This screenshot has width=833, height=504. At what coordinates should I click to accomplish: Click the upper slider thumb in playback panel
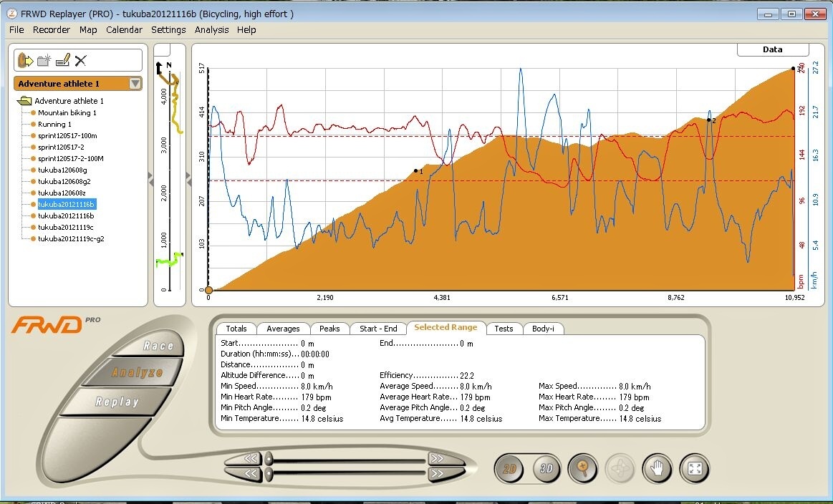[269, 457]
